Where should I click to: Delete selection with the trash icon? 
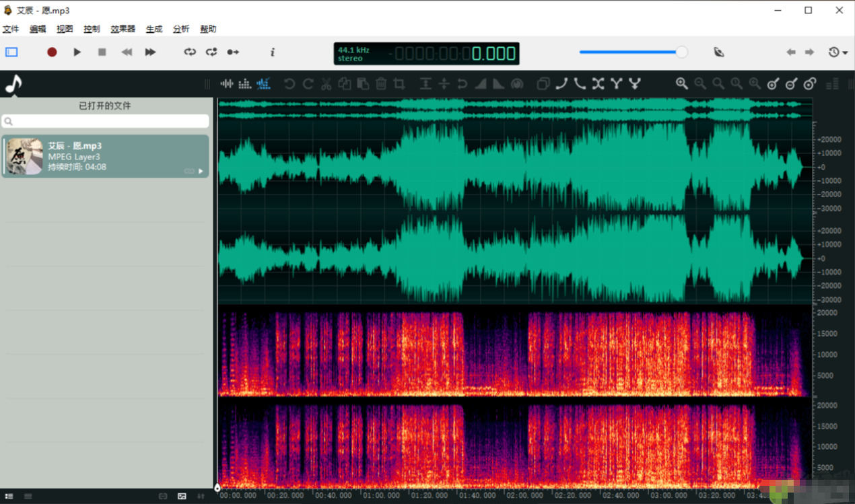click(x=381, y=83)
